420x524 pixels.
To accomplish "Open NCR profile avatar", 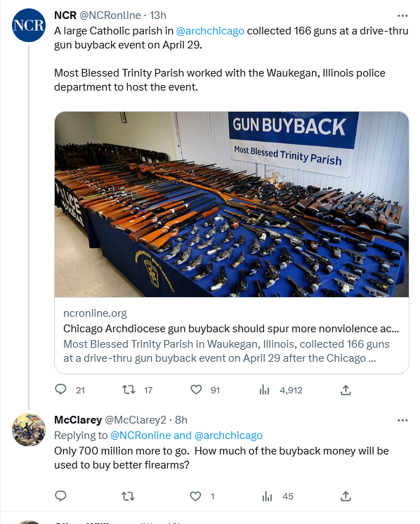I will click(x=29, y=25).
